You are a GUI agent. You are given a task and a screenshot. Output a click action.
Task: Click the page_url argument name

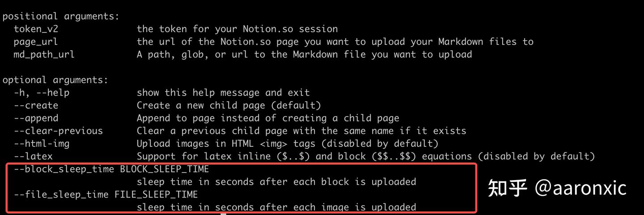(x=36, y=43)
